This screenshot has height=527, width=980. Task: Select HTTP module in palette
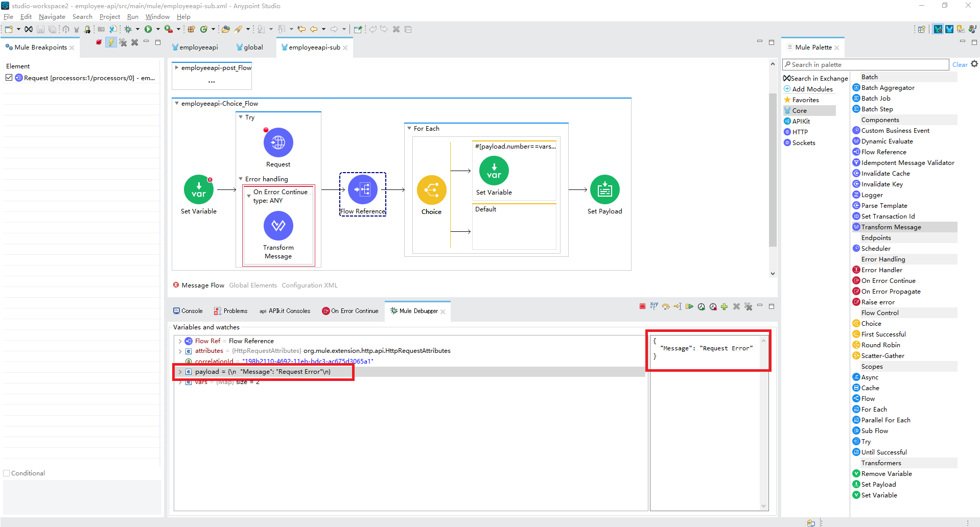tap(796, 132)
